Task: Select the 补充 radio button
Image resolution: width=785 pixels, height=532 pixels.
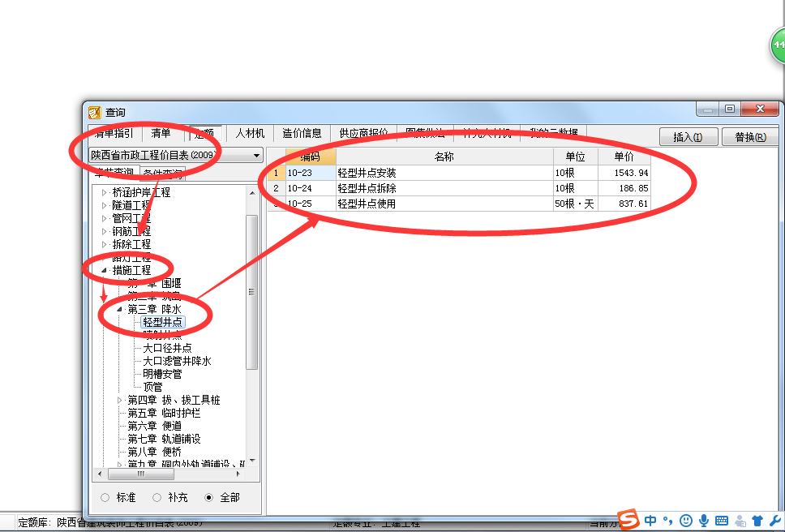Action: [157, 497]
